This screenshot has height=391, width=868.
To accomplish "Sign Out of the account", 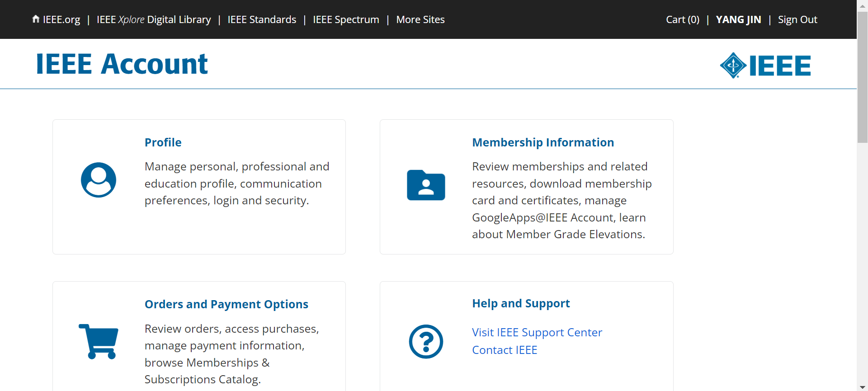I will (x=797, y=19).
